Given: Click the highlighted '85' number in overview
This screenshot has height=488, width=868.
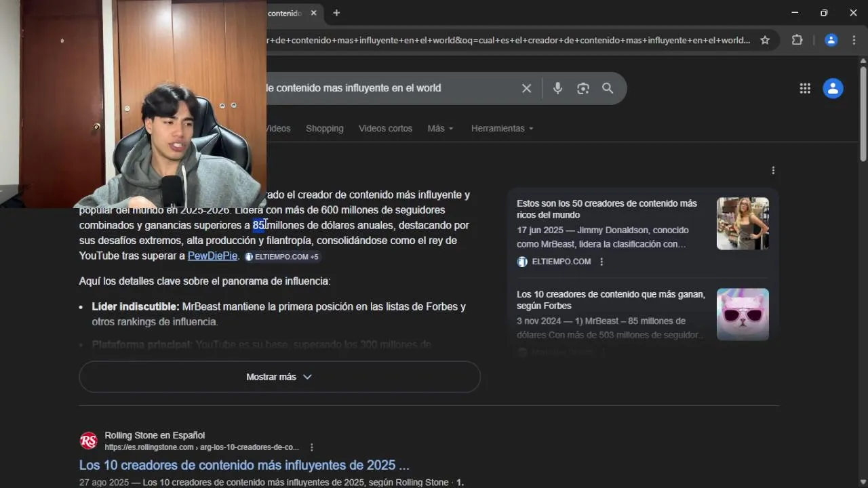Looking at the screenshot, I should tap(259, 225).
